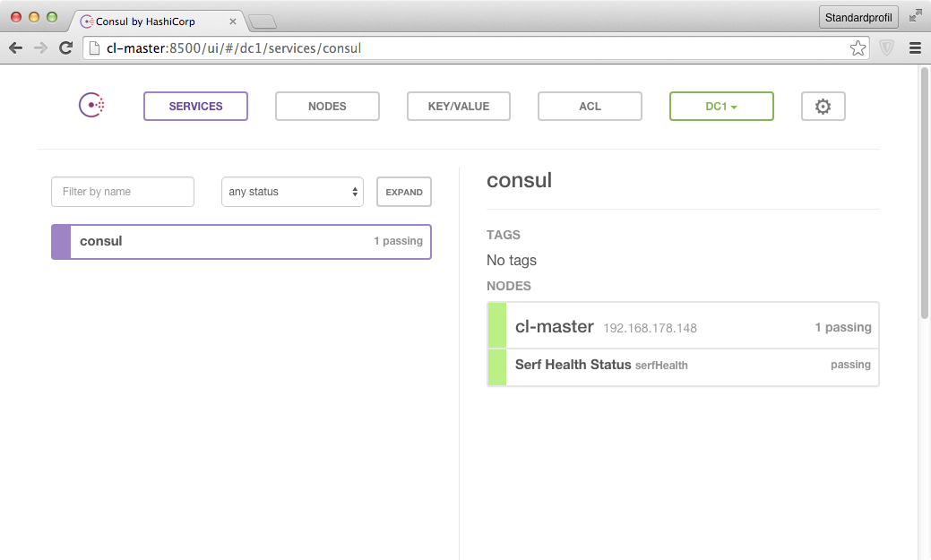Click the Consul logo icon
Screen dimensions: 931x560
coord(92,106)
